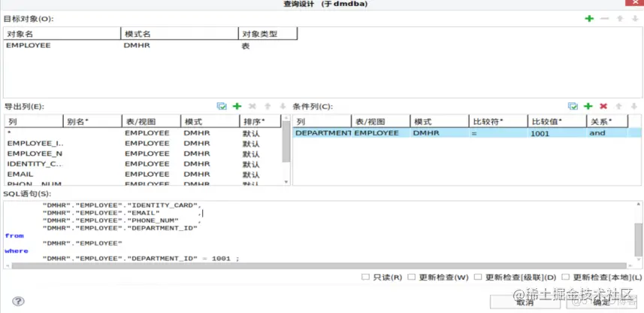Move export column down arrow
Screen dimensions: 644x313
tap(283, 106)
